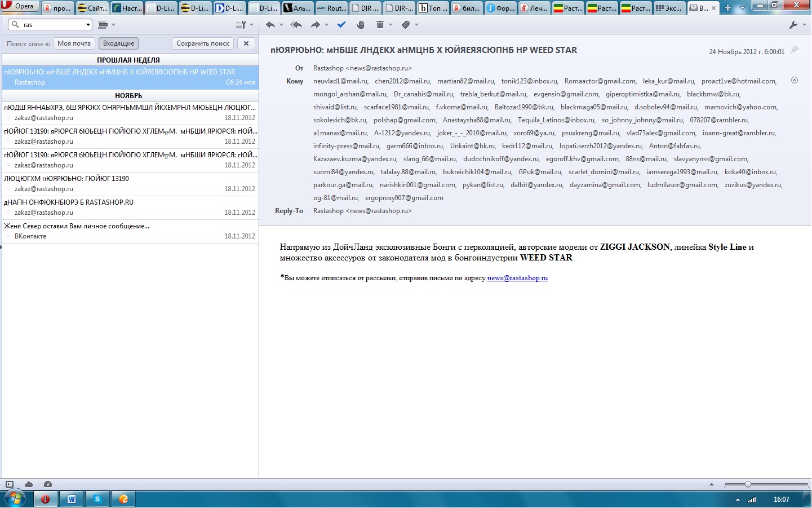
Task: Click the magnifier icon in search field
Action: [x=15, y=25]
